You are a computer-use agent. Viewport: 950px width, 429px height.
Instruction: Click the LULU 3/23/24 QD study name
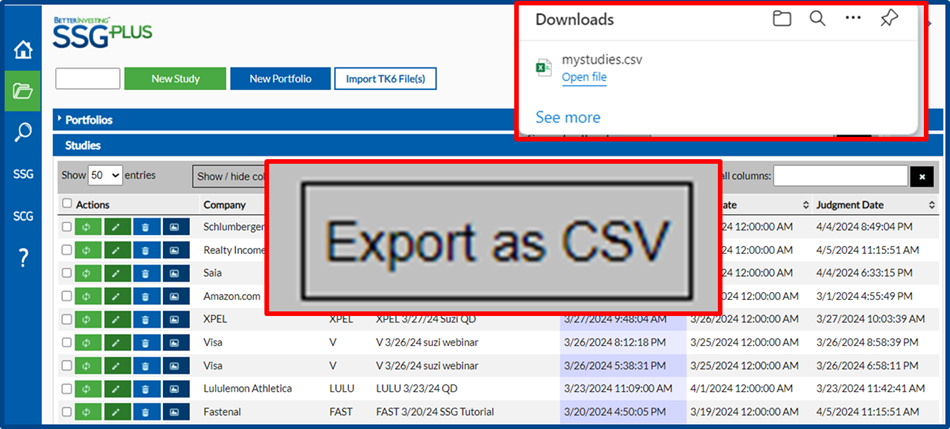(419, 388)
